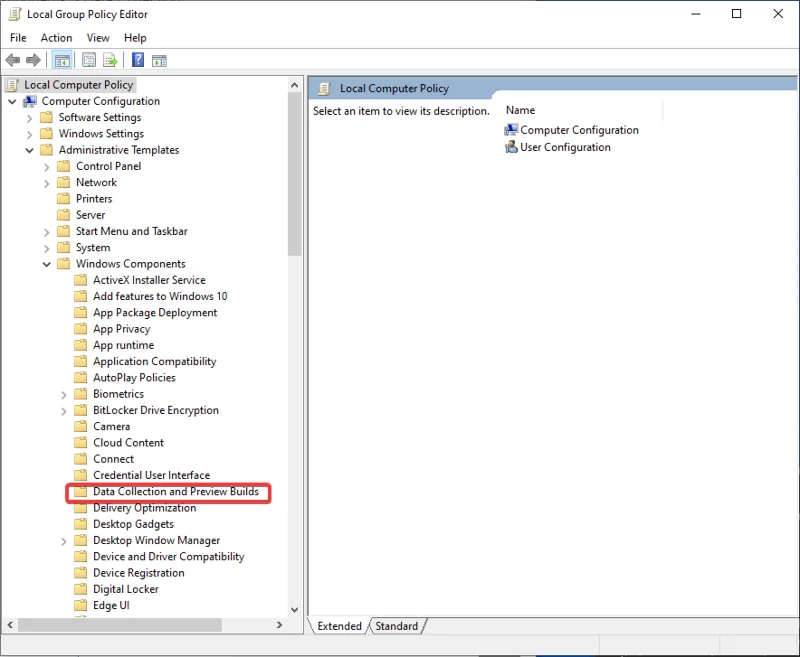The height and width of the screenshot is (657, 800).
Task: Click Computer Configuration icon in right pane
Action: coord(511,130)
